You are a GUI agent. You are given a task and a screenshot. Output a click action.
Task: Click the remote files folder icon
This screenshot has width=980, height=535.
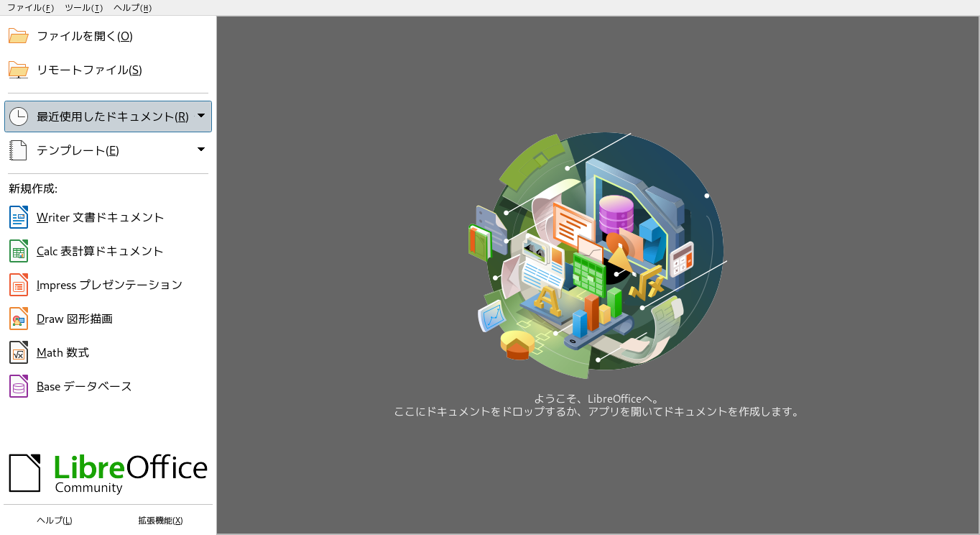18,70
